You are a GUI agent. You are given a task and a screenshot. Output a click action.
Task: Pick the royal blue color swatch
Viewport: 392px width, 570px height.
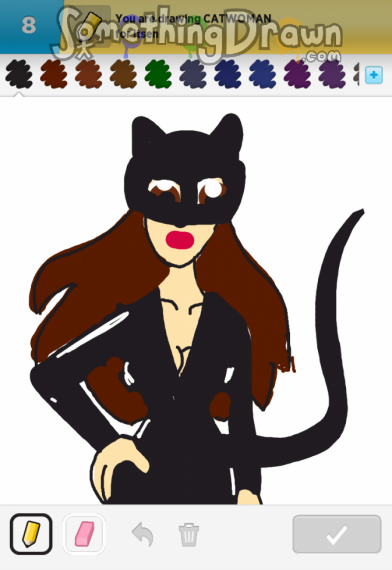pyautogui.click(x=263, y=75)
